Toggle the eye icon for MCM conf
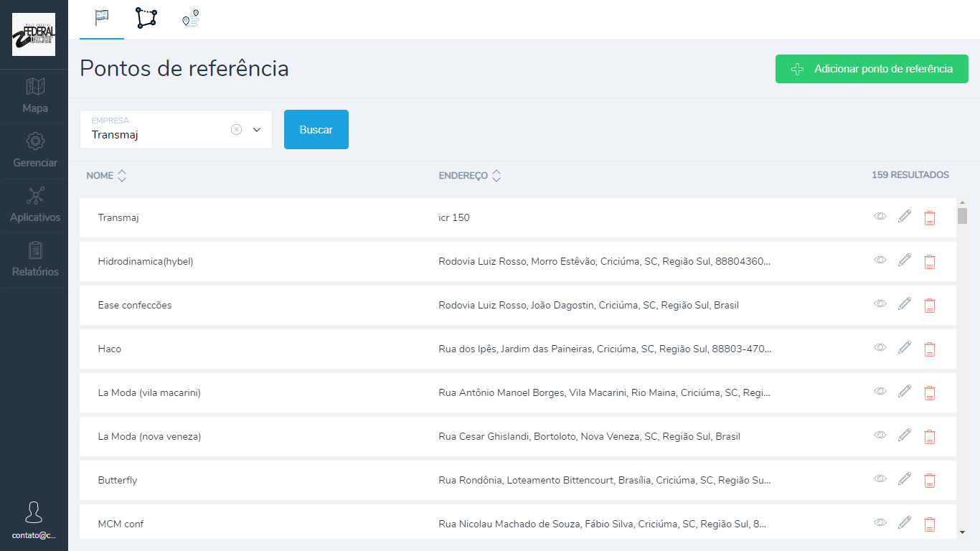This screenshot has height=551, width=980. [880, 522]
